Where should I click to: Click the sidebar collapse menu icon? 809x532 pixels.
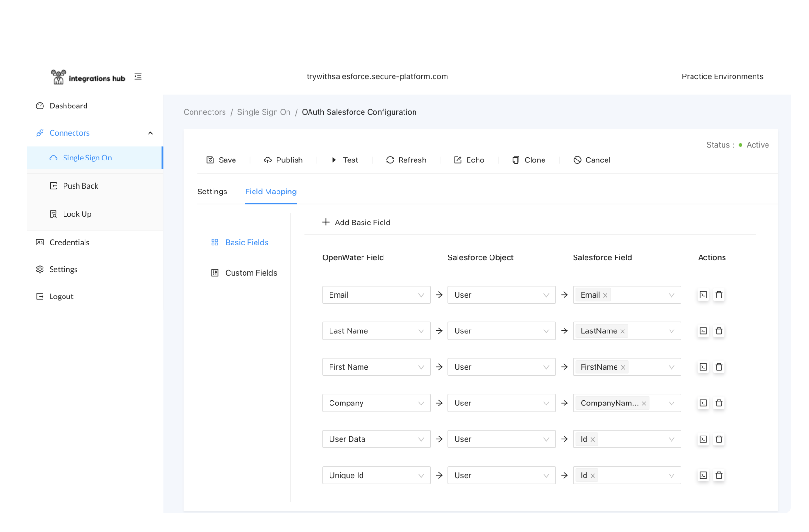[x=138, y=76]
